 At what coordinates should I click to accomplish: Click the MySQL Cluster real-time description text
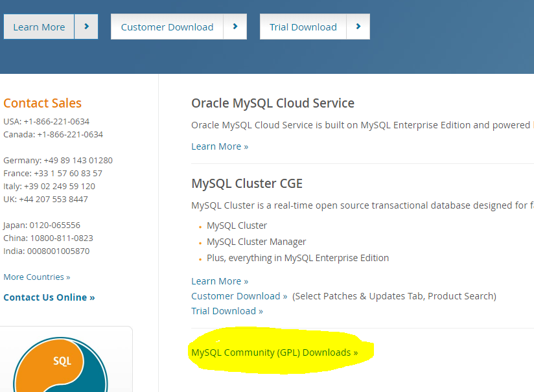click(362, 205)
